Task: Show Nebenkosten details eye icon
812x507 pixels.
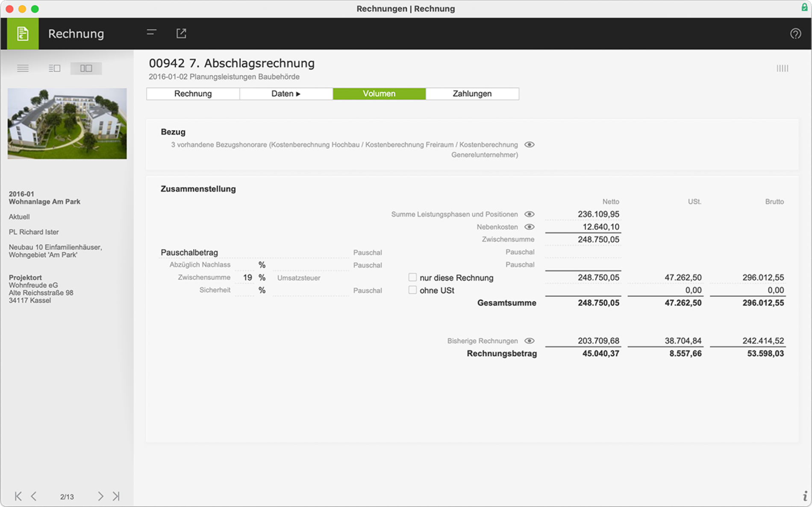Action: click(529, 227)
